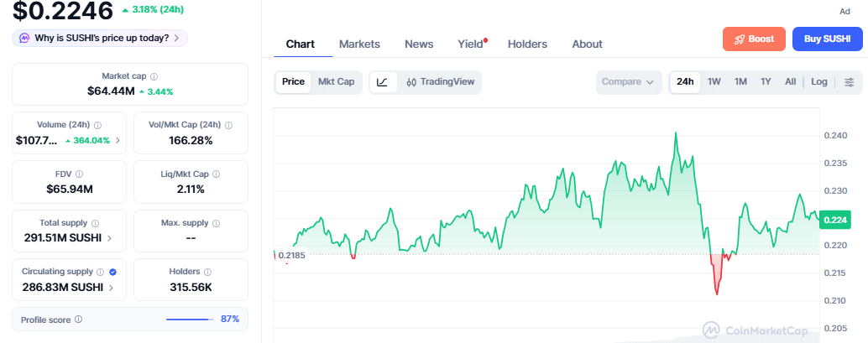Click the 315.56K holders value

191,287
